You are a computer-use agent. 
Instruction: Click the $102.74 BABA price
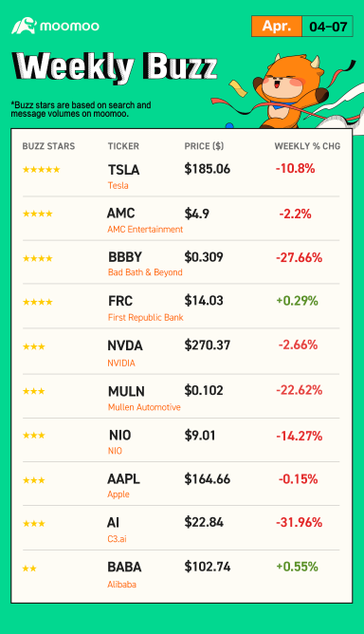[x=208, y=567]
